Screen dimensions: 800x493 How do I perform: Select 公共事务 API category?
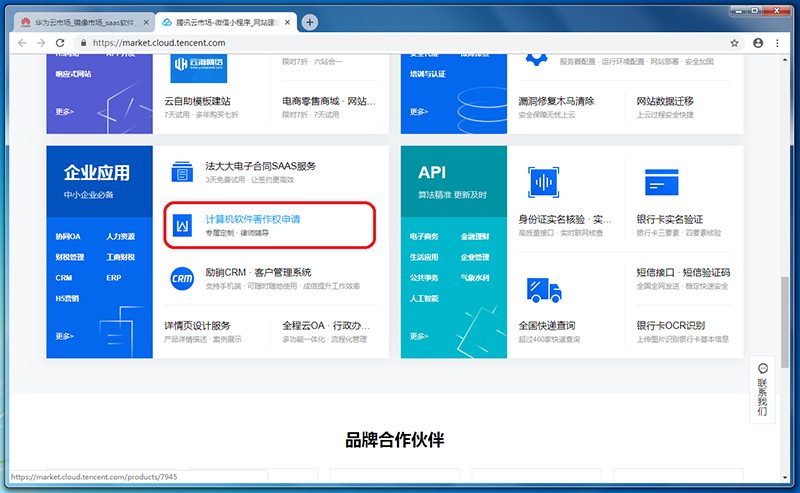(424, 278)
